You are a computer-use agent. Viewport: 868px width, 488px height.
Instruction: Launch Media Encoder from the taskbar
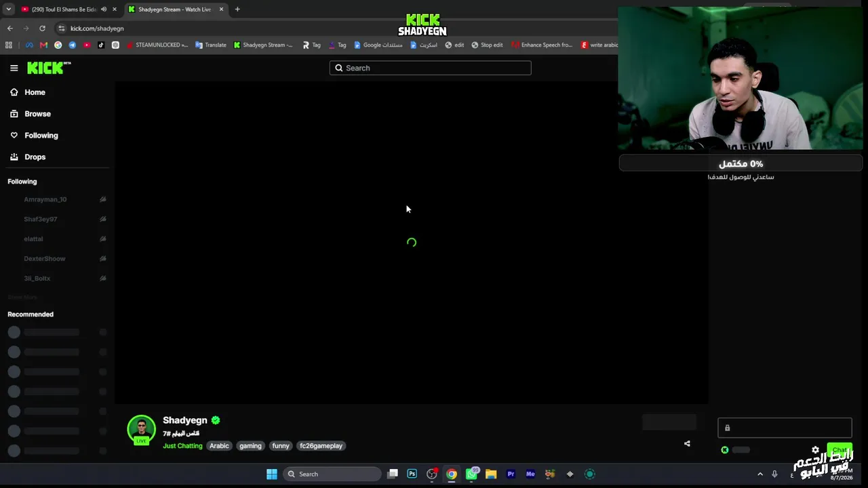(530, 474)
